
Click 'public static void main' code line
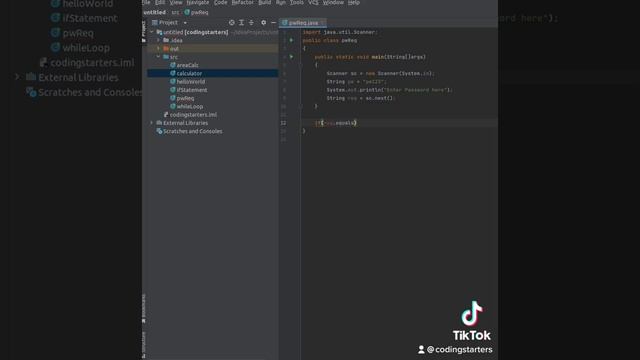point(370,57)
